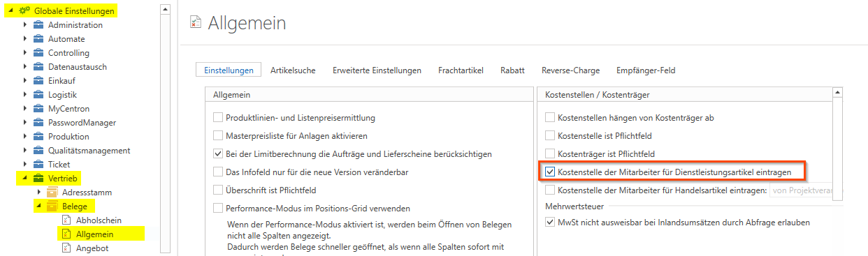The image size is (868, 256).
Task: Click the Qualitätsmanagement folder icon
Action: point(38,151)
